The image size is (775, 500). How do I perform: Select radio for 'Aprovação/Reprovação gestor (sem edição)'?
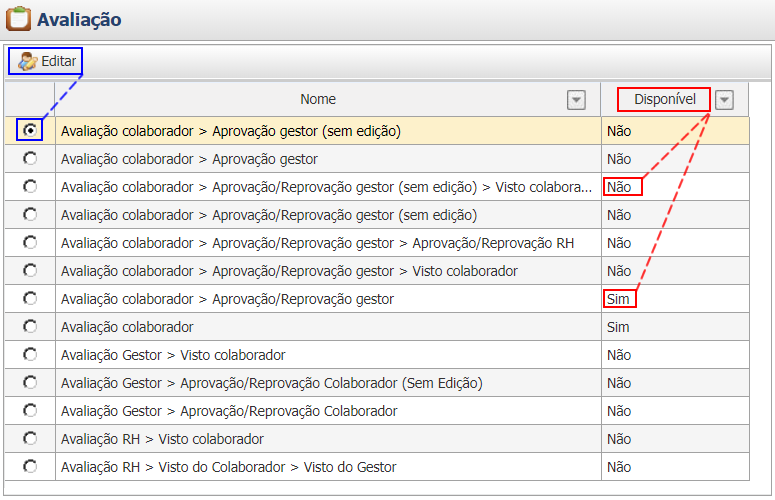(30, 214)
